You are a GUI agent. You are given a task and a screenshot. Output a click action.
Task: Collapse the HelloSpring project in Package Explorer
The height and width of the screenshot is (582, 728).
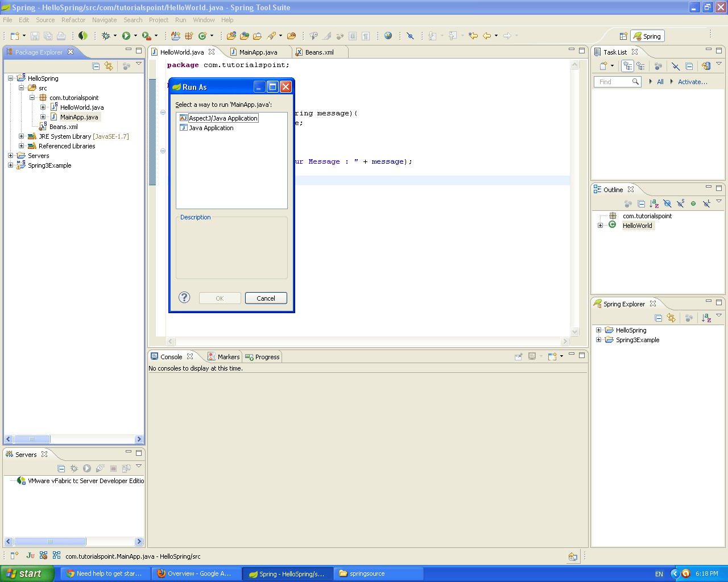pyautogui.click(x=10, y=78)
